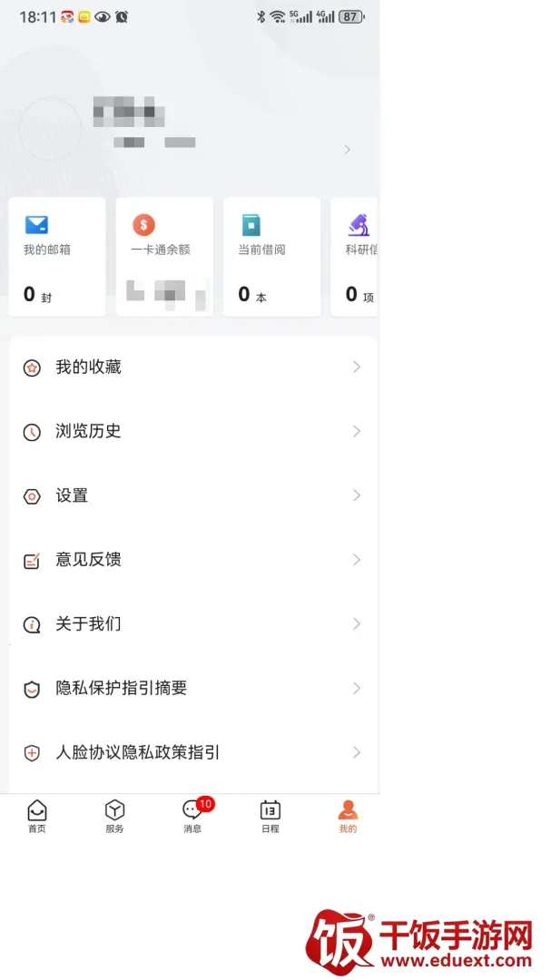Image resolution: width=551 pixels, height=980 pixels.
Task: Open the 消息 tab with 10 badge
Action: 194,816
